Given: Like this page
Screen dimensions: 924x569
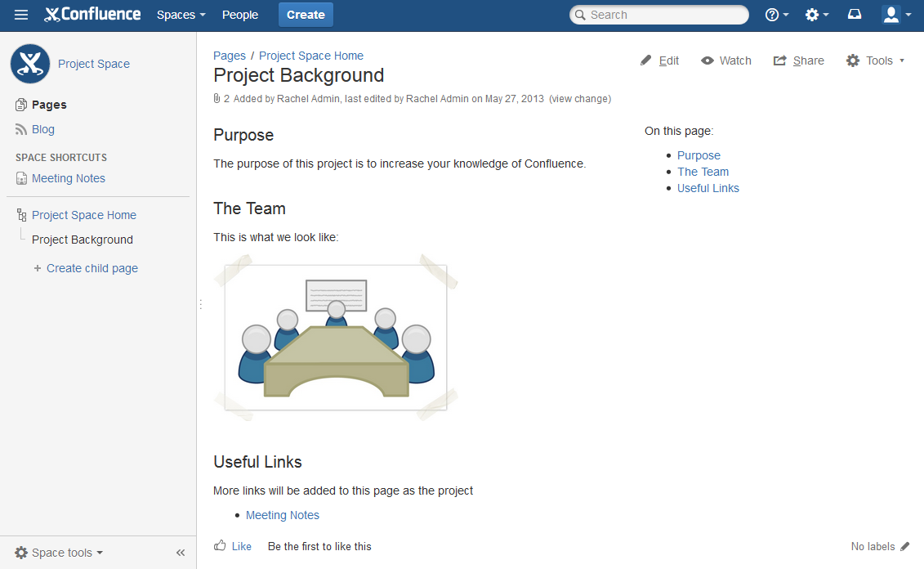Looking at the screenshot, I should click(233, 546).
